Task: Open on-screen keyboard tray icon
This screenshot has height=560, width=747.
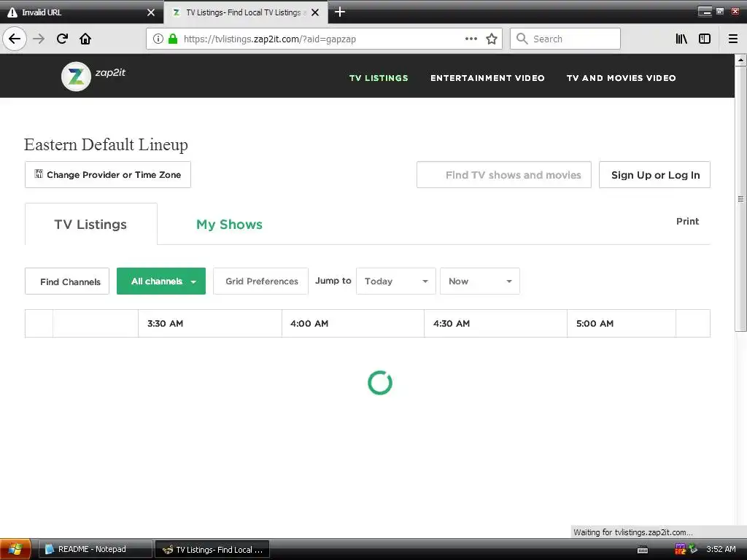Action: click(643, 550)
